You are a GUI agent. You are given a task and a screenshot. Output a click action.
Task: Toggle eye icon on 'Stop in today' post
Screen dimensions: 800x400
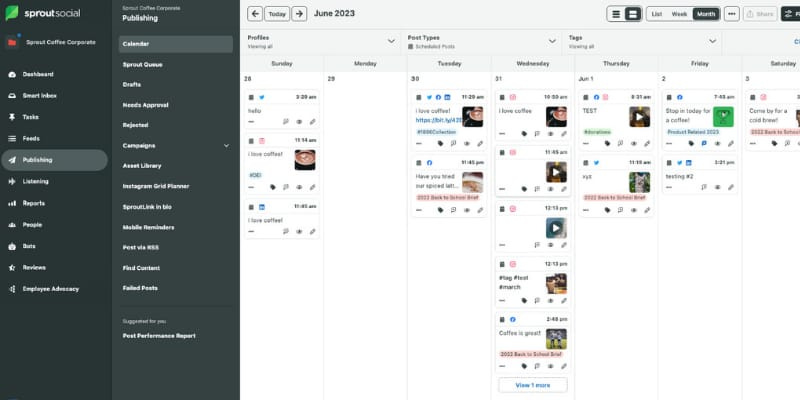(x=717, y=144)
